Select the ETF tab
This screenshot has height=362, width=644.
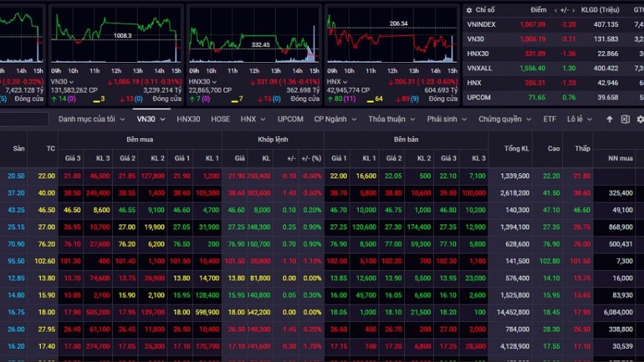pyautogui.click(x=550, y=119)
